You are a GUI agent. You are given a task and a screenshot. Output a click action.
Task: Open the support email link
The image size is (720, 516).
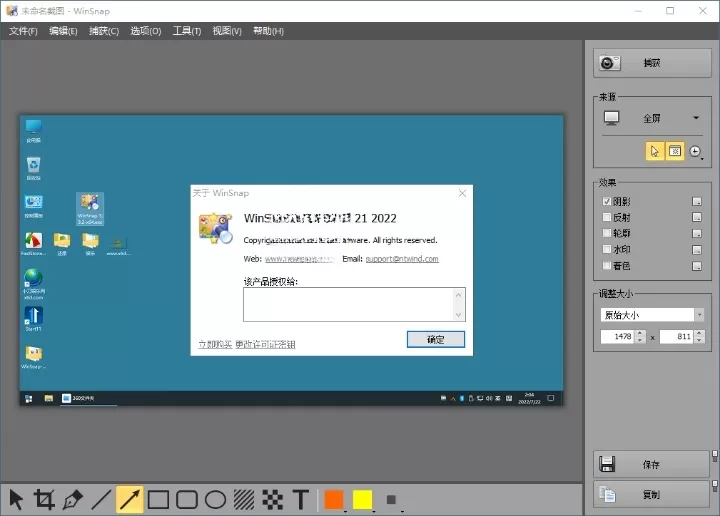(x=402, y=258)
